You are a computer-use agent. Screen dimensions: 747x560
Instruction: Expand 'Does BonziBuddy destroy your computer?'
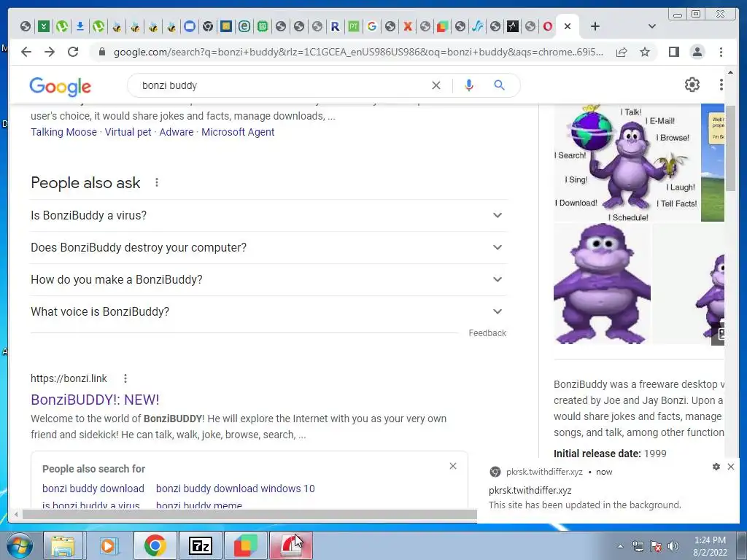coord(268,248)
